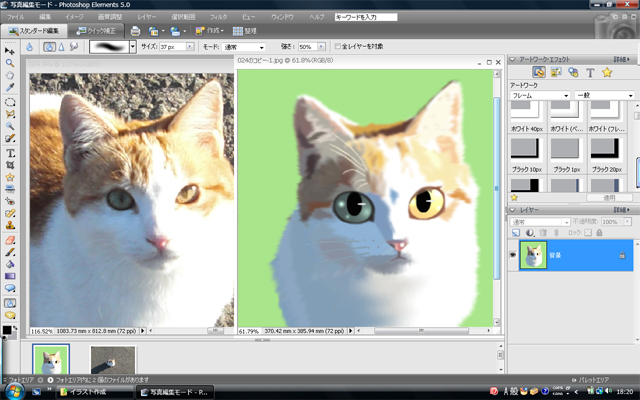
Task: Select the Type (T) tool in toolbox
Action: tap(10, 153)
